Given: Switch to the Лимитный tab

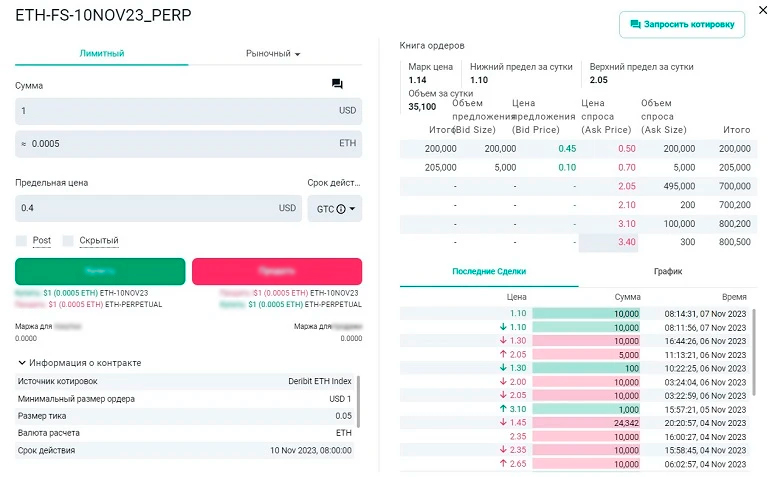Looking at the screenshot, I should pos(101,53).
